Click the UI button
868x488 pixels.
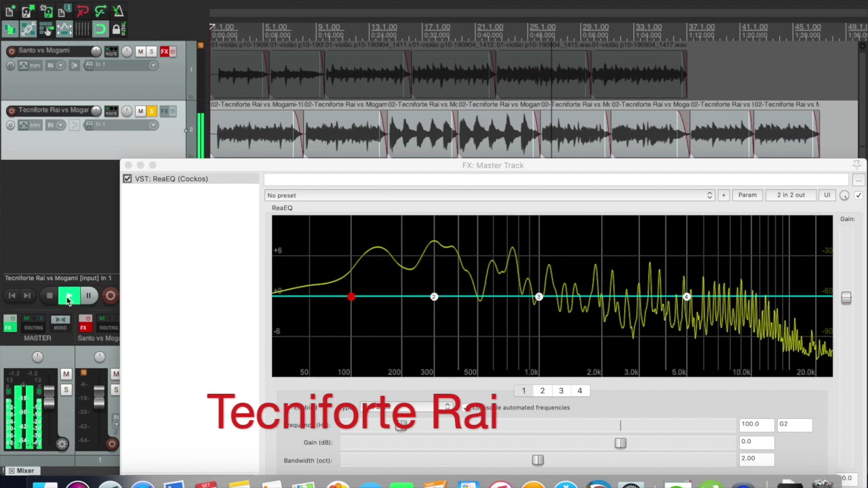[827, 195]
